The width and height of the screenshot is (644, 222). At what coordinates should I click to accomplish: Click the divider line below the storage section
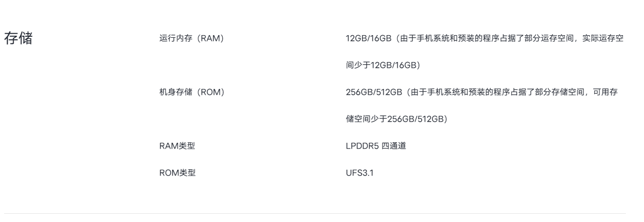(315, 214)
